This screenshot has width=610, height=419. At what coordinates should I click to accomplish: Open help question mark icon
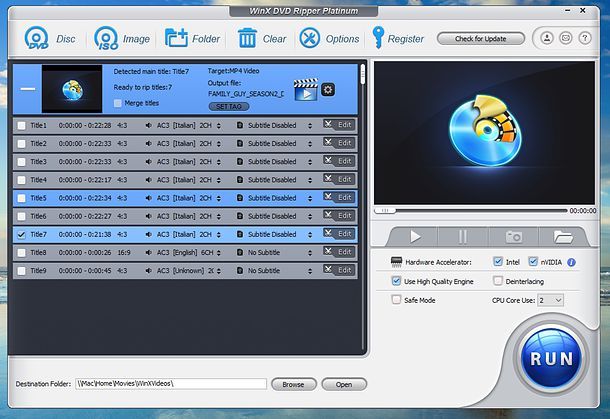pyautogui.click(x=585, y=38)
